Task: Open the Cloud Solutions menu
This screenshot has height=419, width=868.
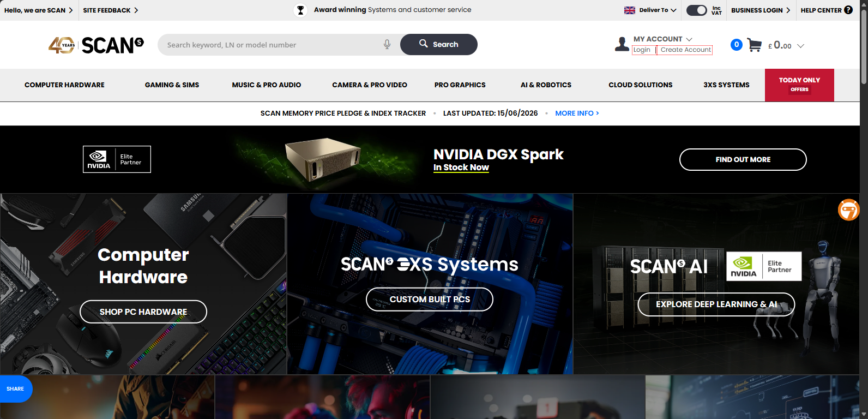Action: (641, 85)
